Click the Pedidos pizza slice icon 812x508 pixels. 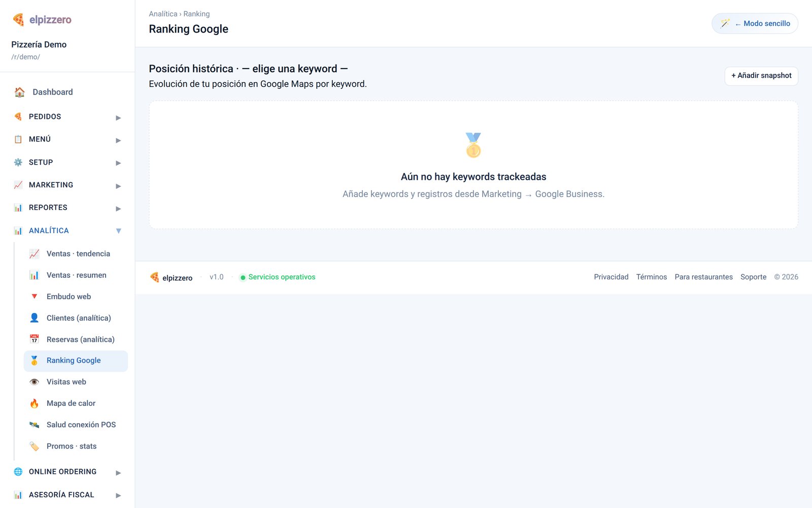(18, 116)
